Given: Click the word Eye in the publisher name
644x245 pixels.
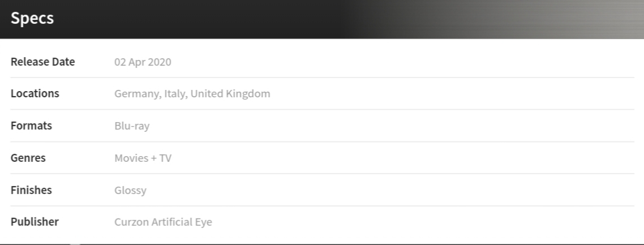Looking at the screenshot, I should tap(204, 222).
